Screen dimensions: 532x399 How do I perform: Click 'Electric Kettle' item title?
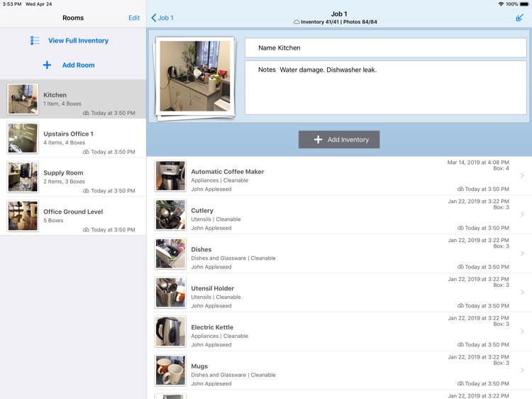(212, 327)
